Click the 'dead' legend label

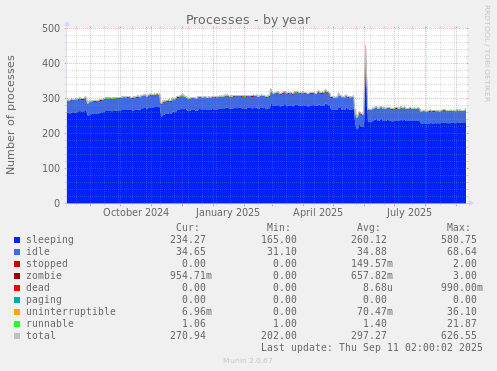tap(38, 288)
